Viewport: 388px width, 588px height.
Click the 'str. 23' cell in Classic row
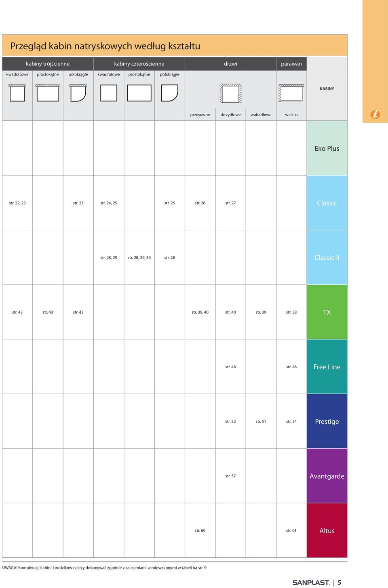click(78, 203)
